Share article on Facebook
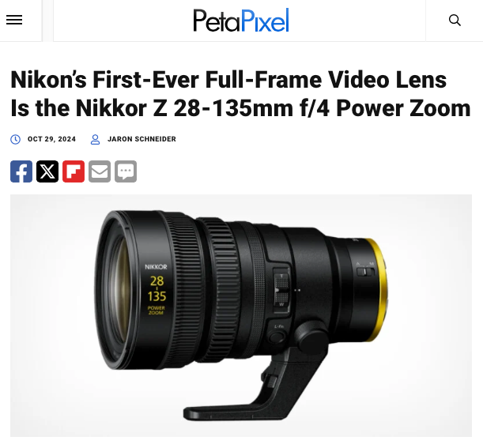This screenshot has height=448, width=483. click(21, 171)
